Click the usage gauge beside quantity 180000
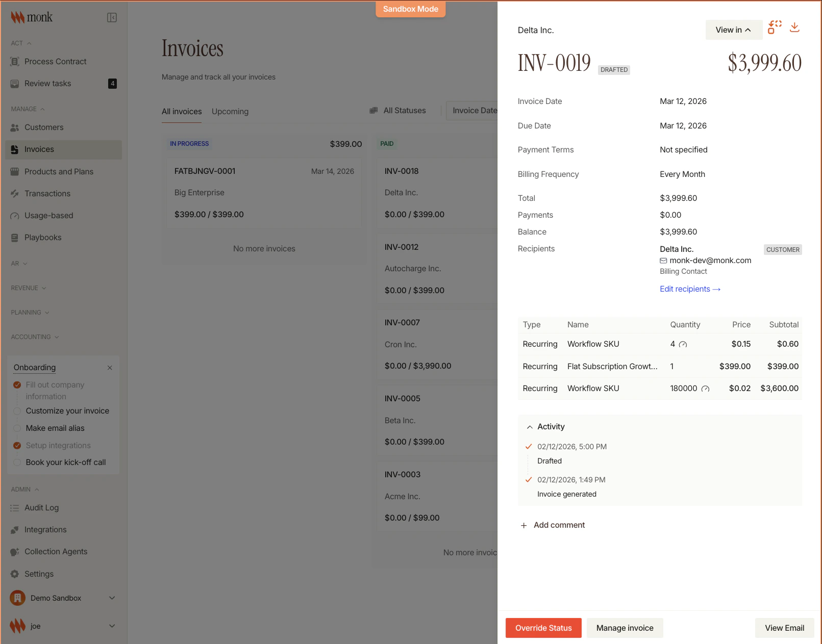 pos(706,388)
